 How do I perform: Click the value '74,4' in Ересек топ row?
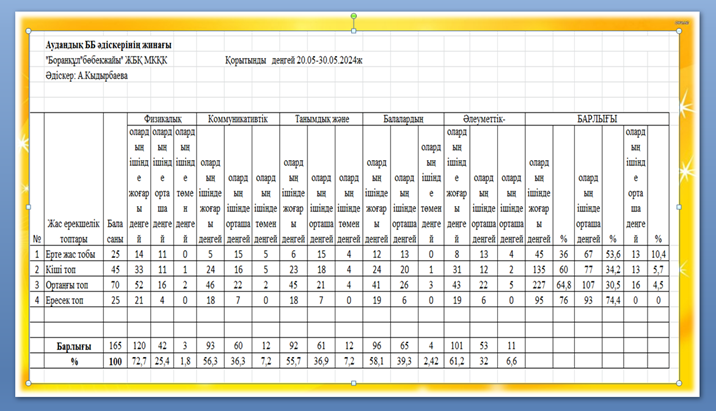pos(613,300)
